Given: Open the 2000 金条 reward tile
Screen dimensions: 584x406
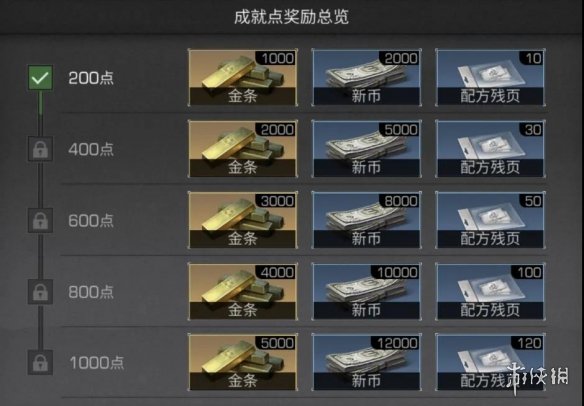Looking at the screenshot, I should [243, 149].
